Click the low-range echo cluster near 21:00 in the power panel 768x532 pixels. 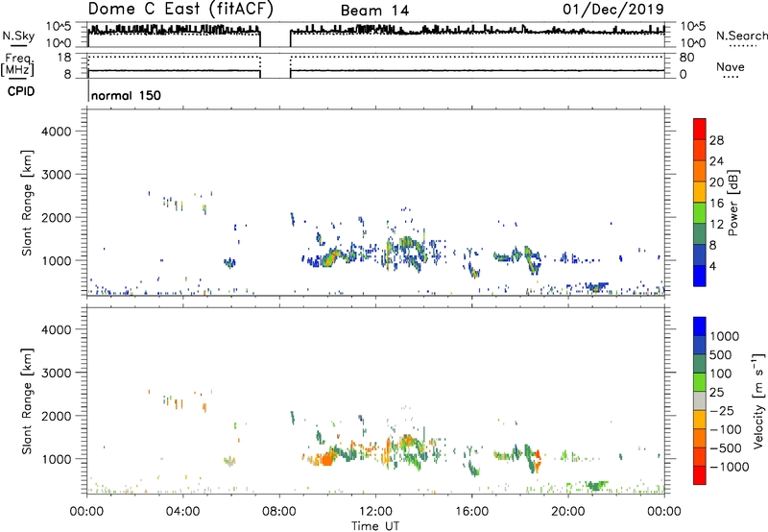coord(595,287)
